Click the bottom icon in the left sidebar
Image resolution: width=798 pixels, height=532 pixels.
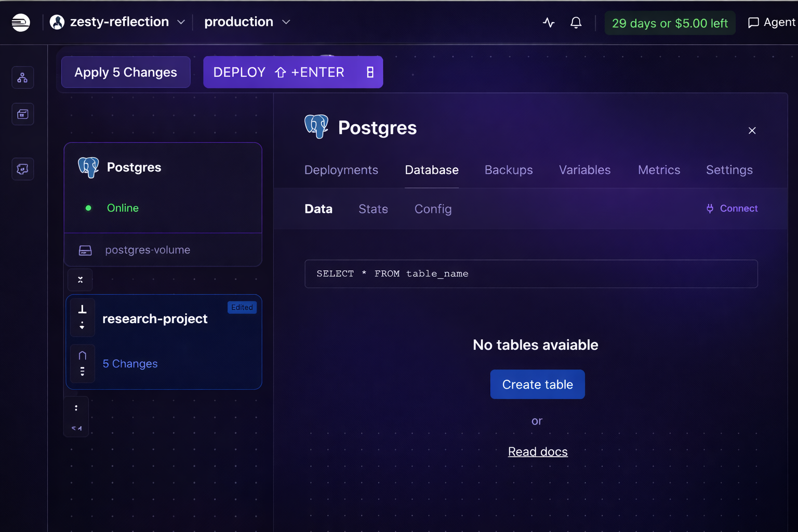[23, 169]
